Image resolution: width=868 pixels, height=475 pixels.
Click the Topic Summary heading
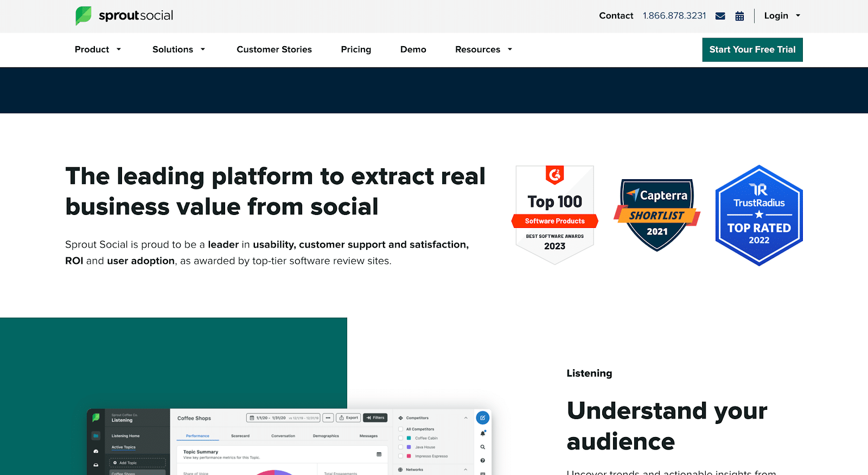(201, 452)
